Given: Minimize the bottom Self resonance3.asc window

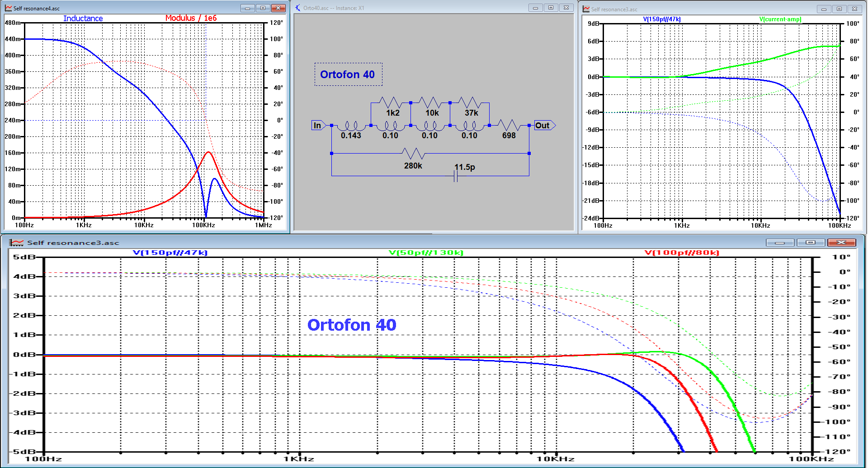Looking at the screenshot, I should pyautogui.click(x=780, y=243).
